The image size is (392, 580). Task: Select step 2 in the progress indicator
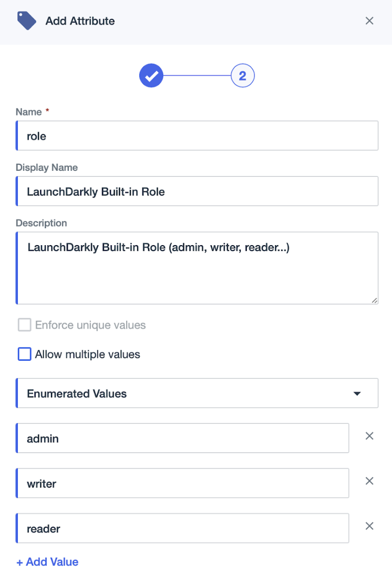click(x=243, y=75)
